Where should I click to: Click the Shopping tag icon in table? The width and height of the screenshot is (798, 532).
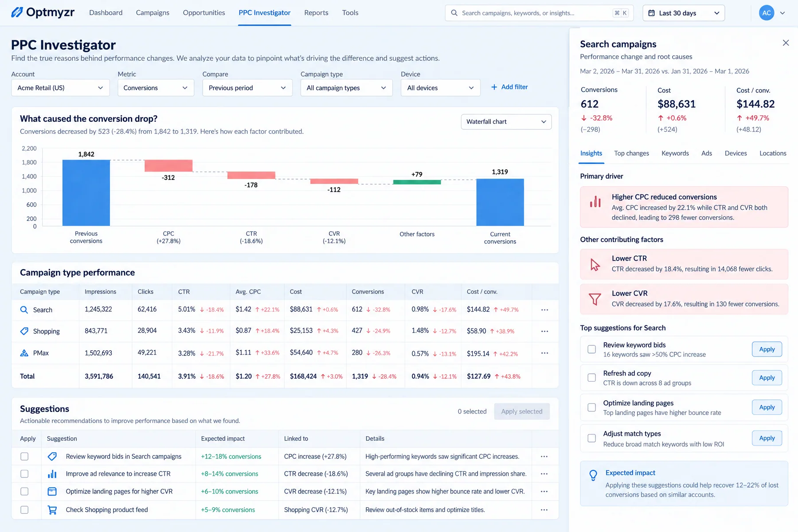click(24, 331)
